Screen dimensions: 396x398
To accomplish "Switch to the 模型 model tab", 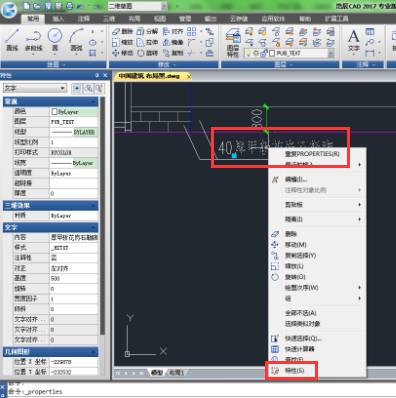I will [156, 372].
